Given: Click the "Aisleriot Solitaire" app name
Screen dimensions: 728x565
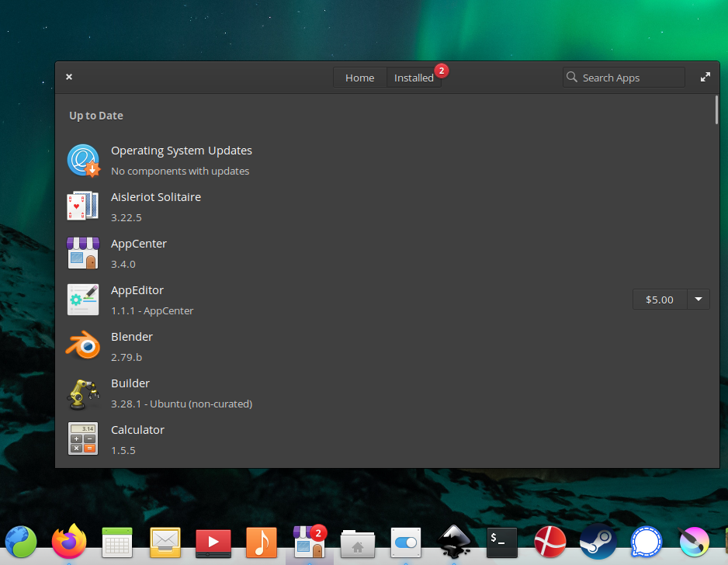Looking at the screenshot, I should click(x=155, y=197).
